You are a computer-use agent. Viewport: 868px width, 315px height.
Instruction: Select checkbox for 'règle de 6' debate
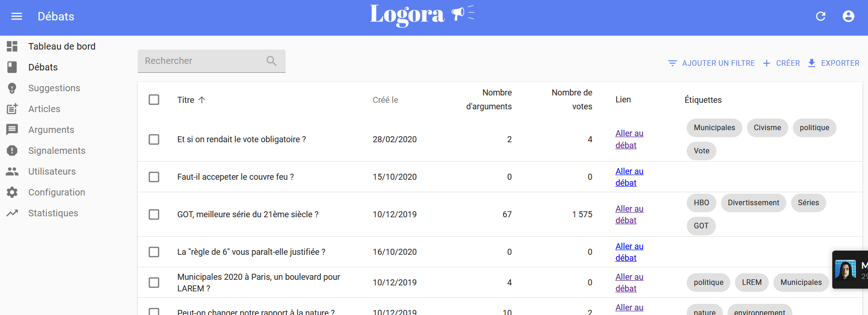[154, 252]
